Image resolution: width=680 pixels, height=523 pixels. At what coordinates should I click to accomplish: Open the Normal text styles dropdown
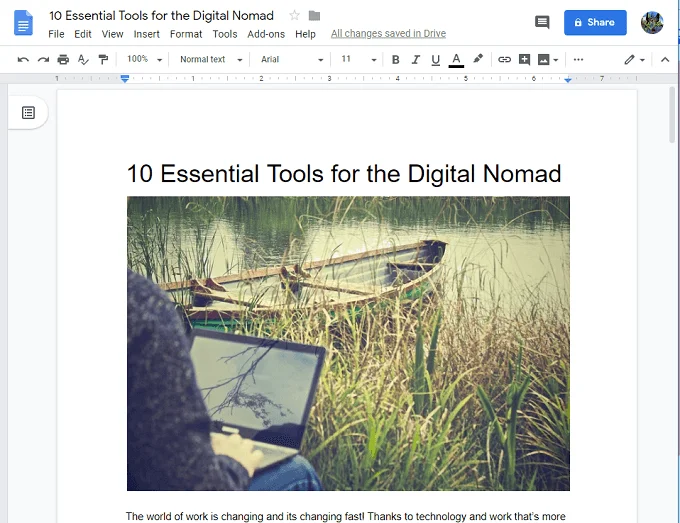[x=211, y=59]
